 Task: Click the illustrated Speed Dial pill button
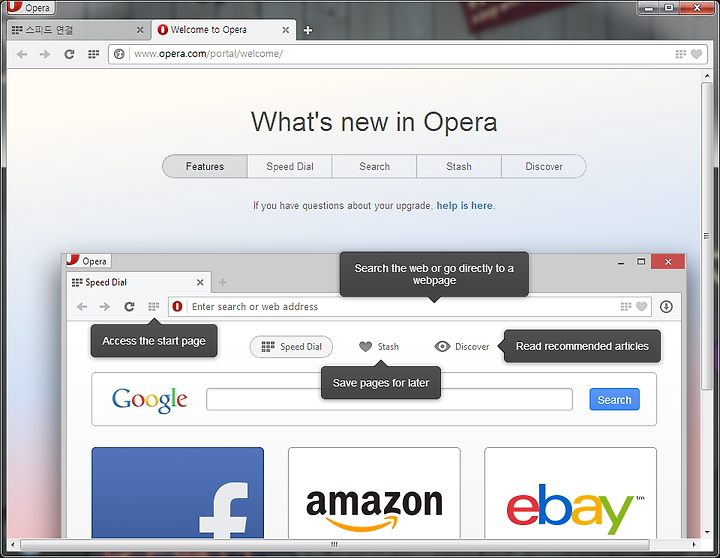pyautogui.click(x=291, y=347)
